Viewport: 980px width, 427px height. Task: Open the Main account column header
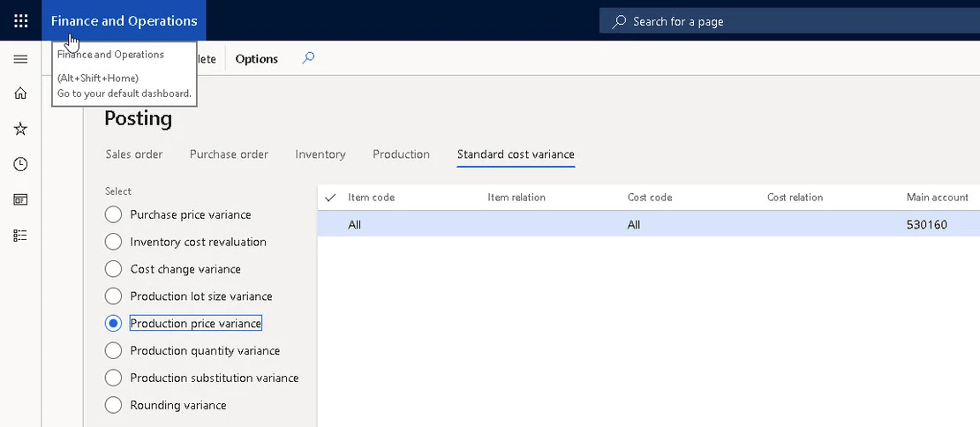[938, 198]
